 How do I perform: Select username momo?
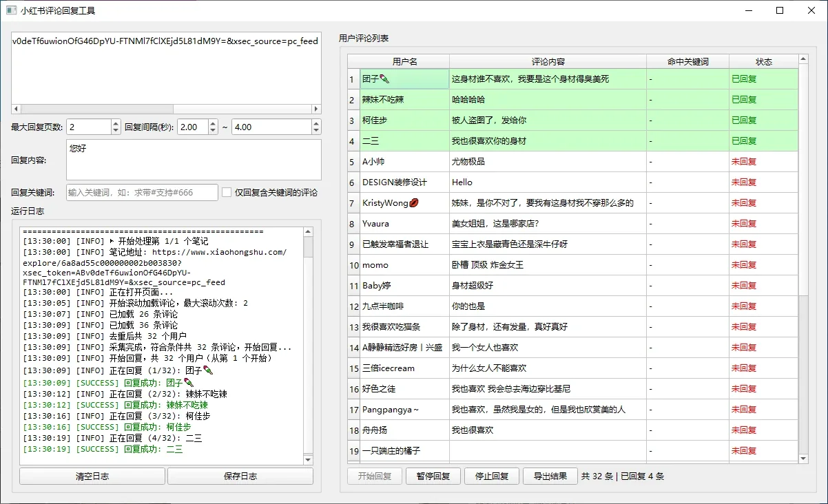(x=405, y=265)
